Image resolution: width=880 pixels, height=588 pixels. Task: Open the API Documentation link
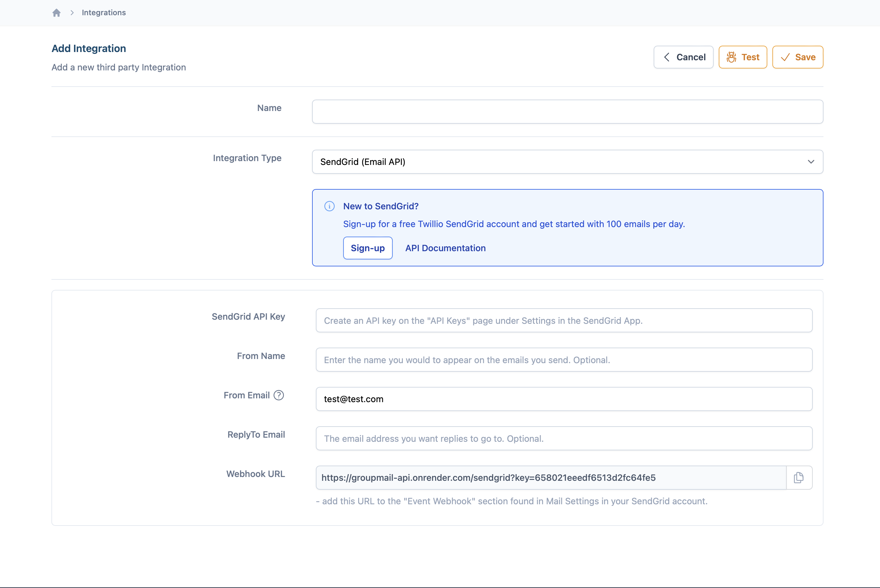[445, 248]
